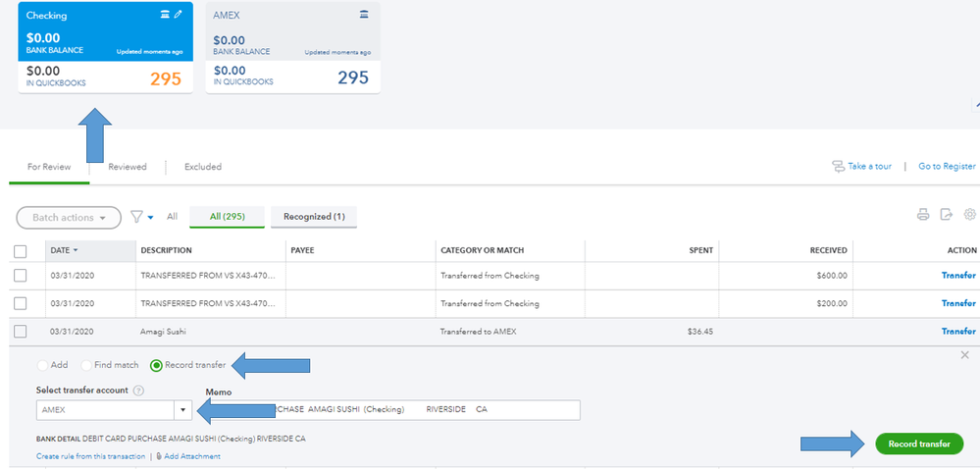
Task: Tick the checkbox for Amagi Sushi row
Action: click(x=21, y=332)
